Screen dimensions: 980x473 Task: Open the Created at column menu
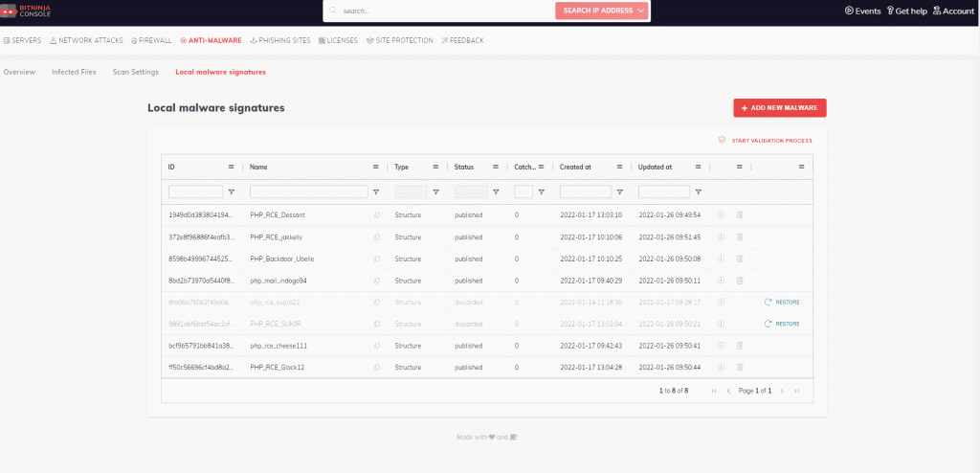(x=619, y=167)
